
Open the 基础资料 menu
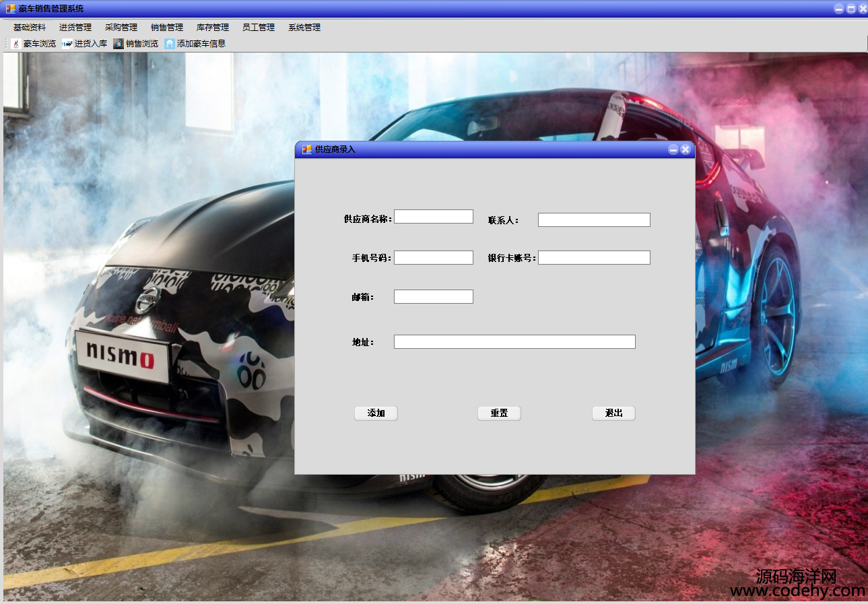coord(30,28)
